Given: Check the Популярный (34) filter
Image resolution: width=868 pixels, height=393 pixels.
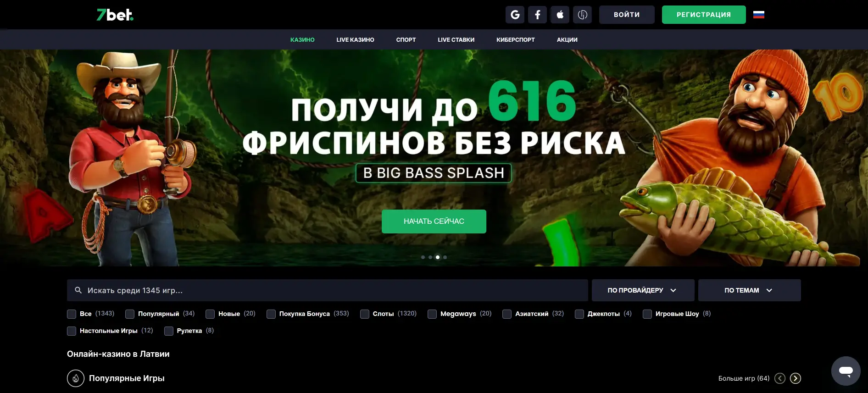Looking at the screenshot, I should [x=130, y=314].
